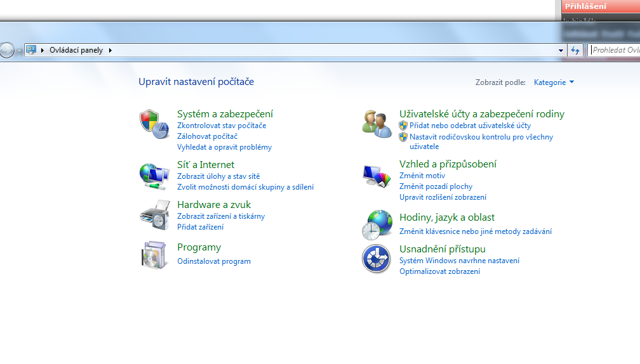This screenshot has height=364, width=640.
Task: Open Zobrazit zařízení a tiskárny link
Action: coord(221,216)
